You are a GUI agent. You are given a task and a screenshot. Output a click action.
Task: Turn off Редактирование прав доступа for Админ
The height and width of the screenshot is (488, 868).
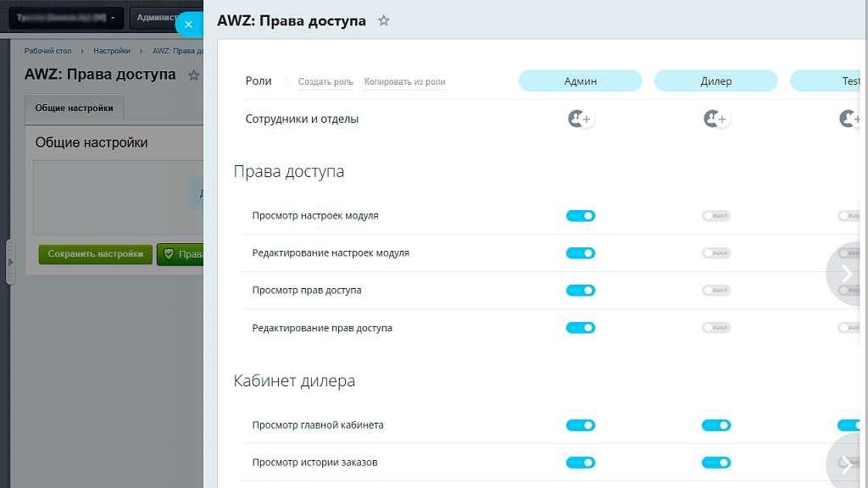pyautogui.click(x=580, y=327)
